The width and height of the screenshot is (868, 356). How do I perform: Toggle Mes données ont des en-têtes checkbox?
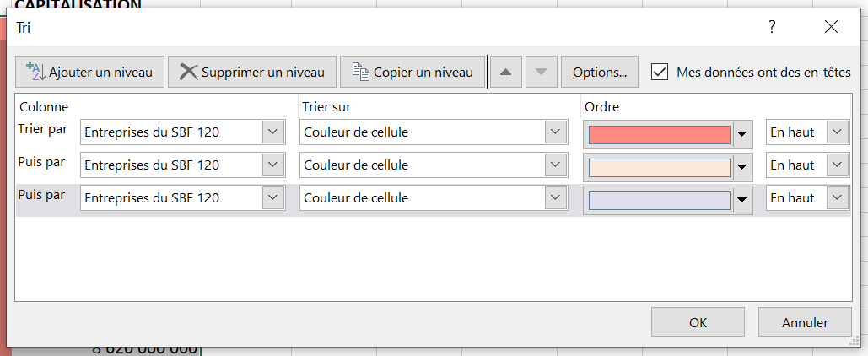[x=660, y=73]
